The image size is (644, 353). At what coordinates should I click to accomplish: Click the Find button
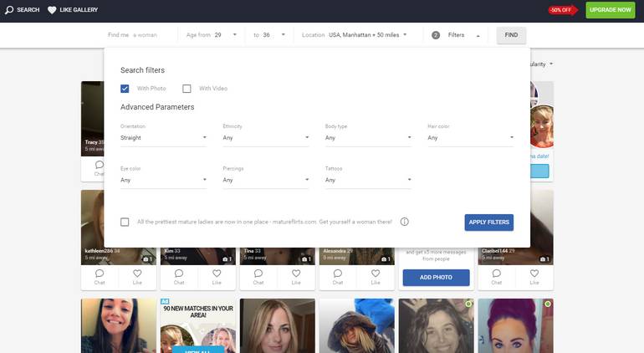[511, 35]
